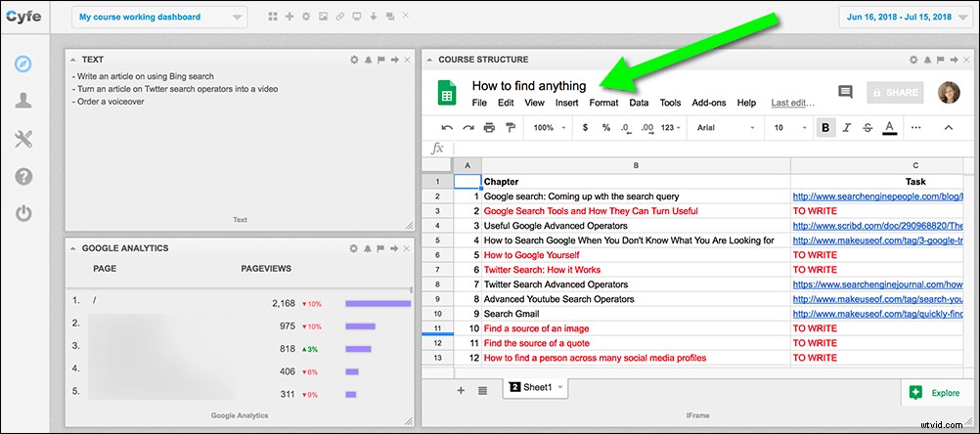
Task: Open the scribd.com link in row 4
Action: [x=877, y=226]
